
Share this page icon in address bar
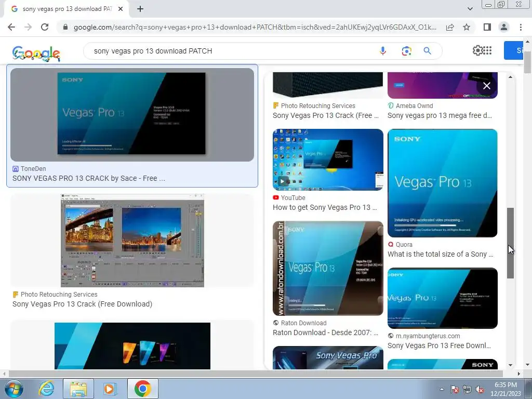point(450,27)
